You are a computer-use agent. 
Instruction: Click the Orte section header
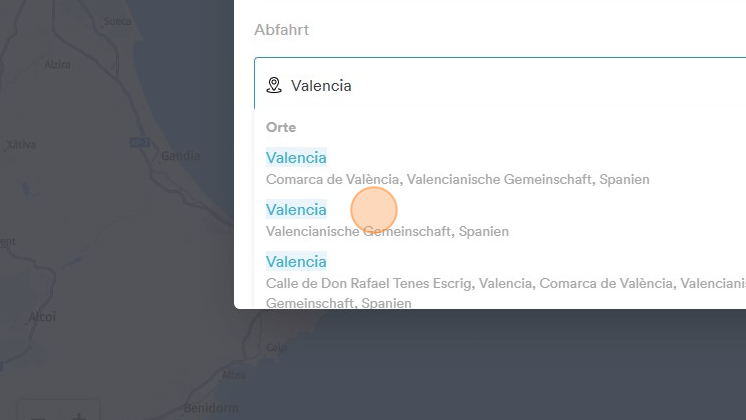[x=281, y=127]
